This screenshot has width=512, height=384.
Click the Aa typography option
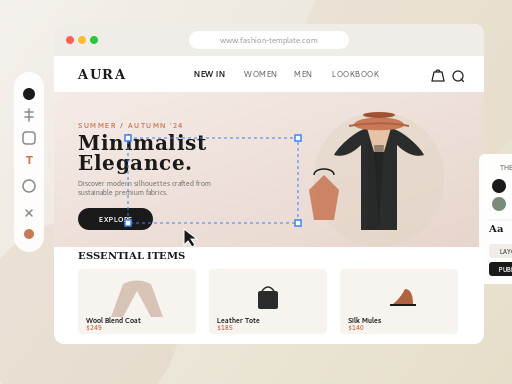click(496, 229)
